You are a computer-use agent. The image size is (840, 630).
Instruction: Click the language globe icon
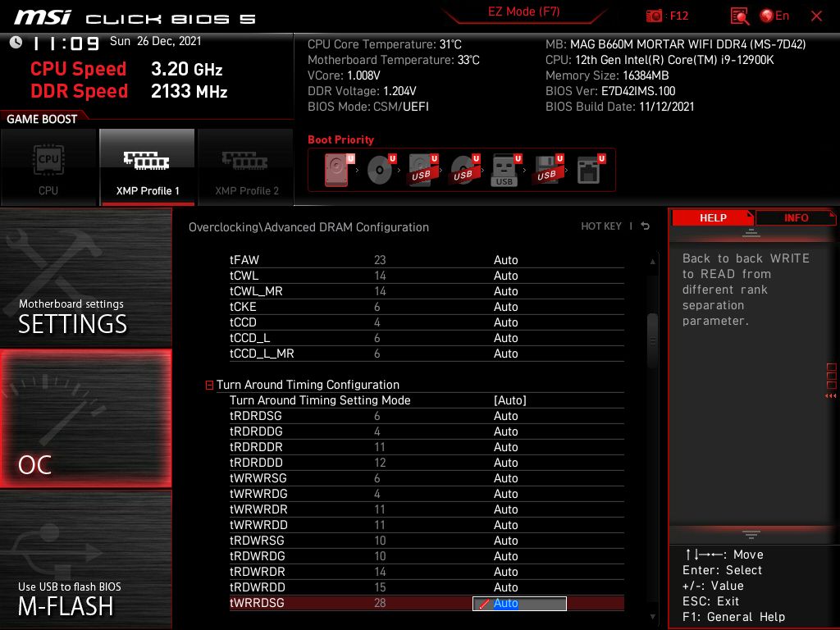pos(767,16)
